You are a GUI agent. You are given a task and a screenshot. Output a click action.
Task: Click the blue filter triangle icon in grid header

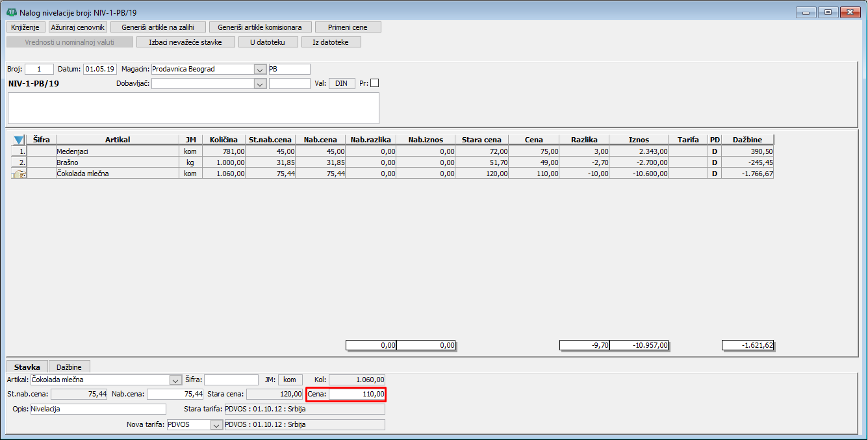19,140
